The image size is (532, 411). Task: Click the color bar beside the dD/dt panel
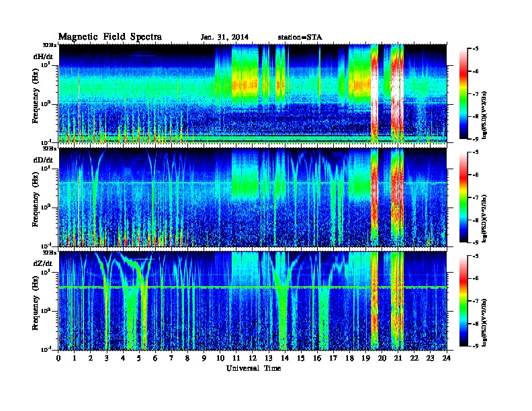463,197
